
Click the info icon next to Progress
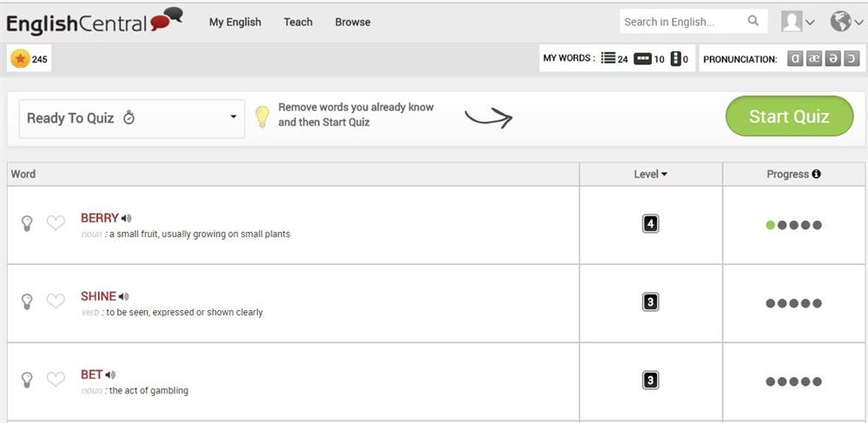click(816, 175)
